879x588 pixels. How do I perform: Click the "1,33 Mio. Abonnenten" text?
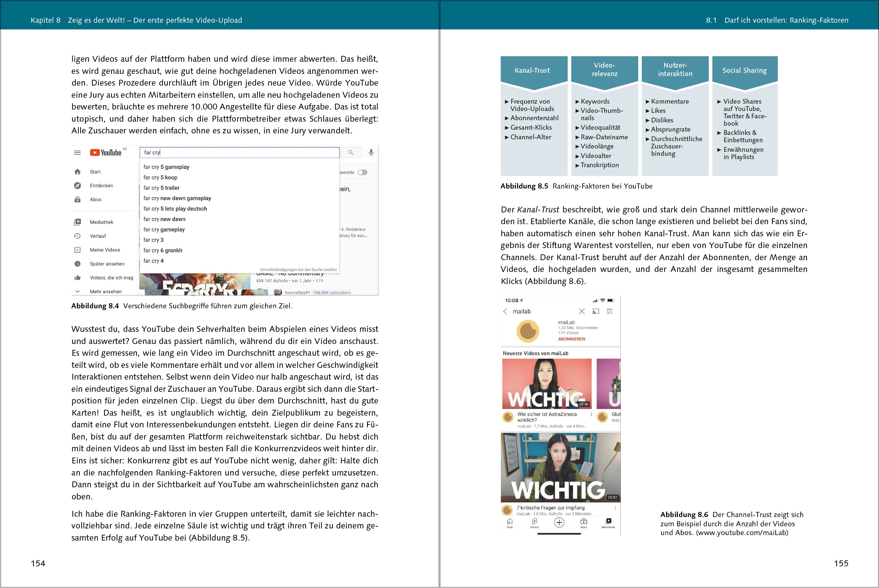[578, 328]
